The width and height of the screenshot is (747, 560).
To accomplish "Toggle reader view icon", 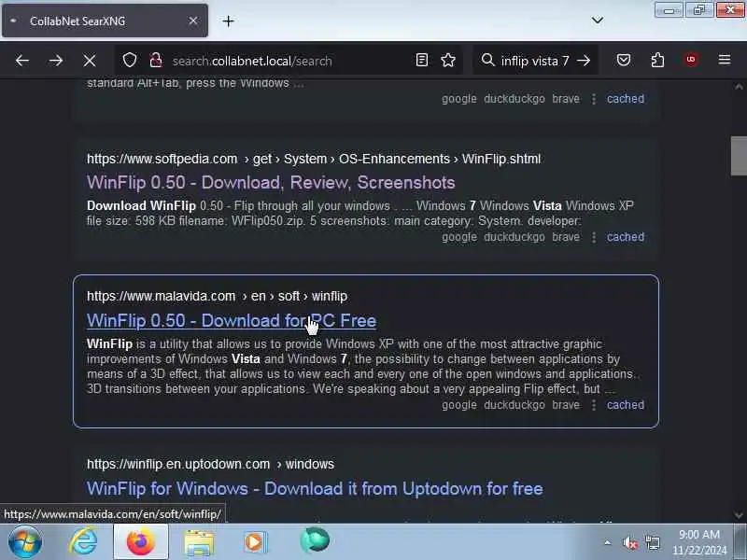I will coord(422,60).
